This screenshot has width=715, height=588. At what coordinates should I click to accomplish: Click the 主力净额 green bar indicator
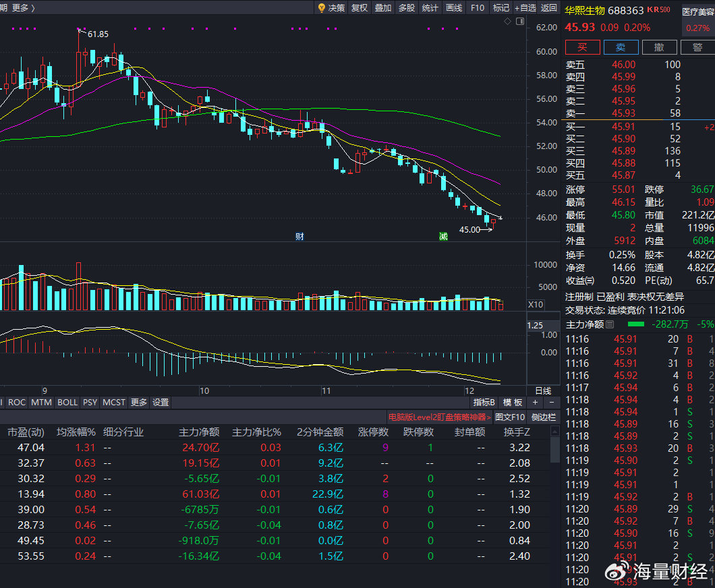[x=635, y=324]
